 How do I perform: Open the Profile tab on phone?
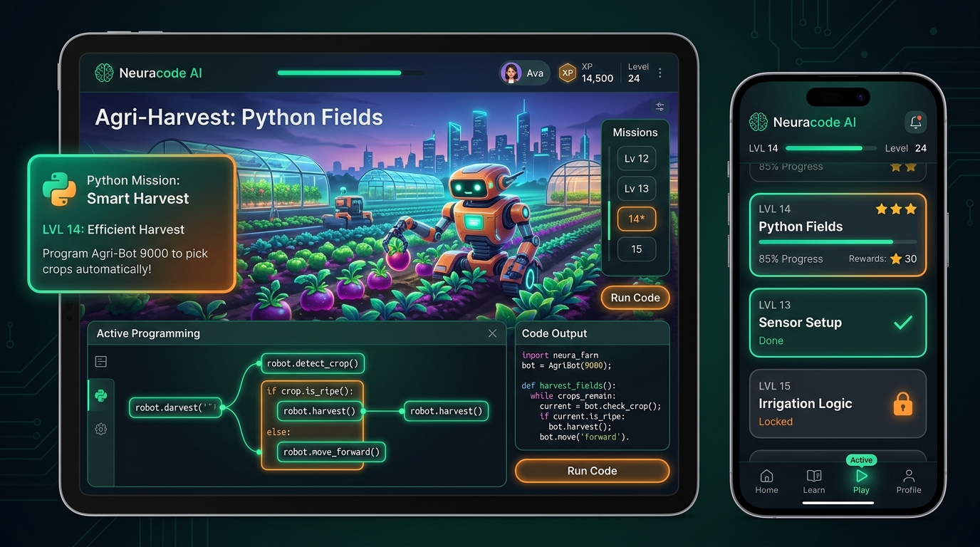coord(909,481)
